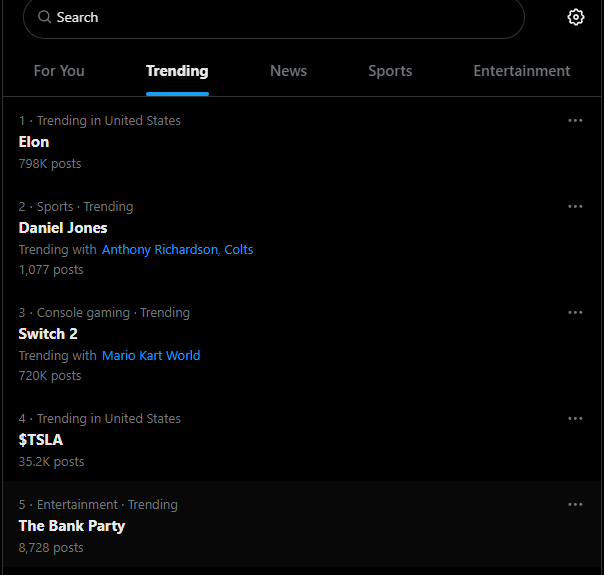Open the Sports tab
The width and height of the screenshot is (604, 575).
[x=390, y=71]
